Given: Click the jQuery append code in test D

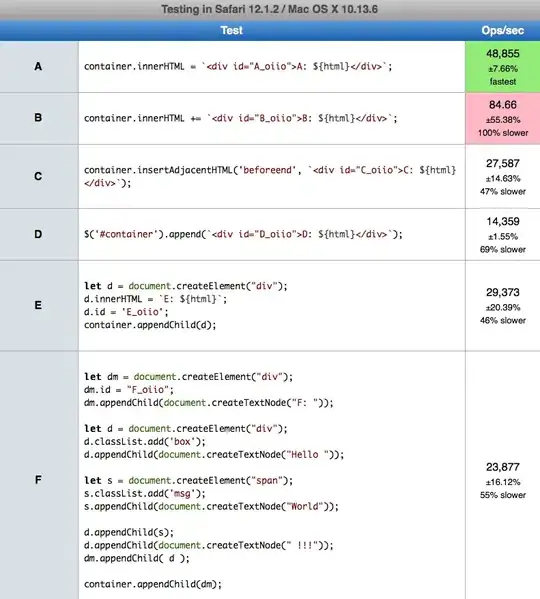Looking at the screenshot, I should [243, 234].
